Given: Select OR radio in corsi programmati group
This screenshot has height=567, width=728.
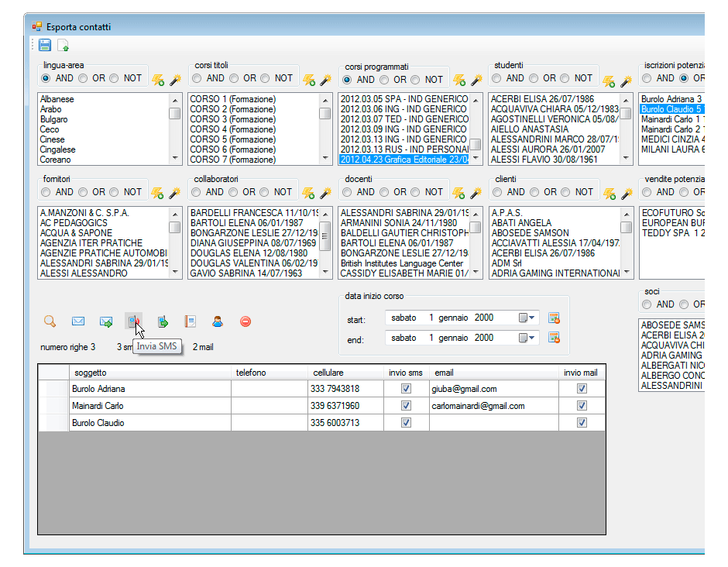Looking at the screenshot, I should (384, 80).
